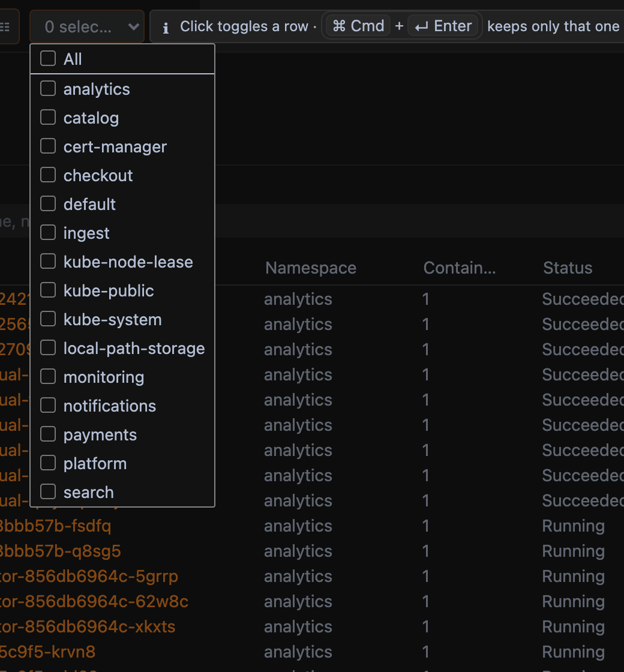Screen dimensions: 624x672
Task: Open pod link ending in 856db6964c-5grrp
Action: [x=89, y=576]
